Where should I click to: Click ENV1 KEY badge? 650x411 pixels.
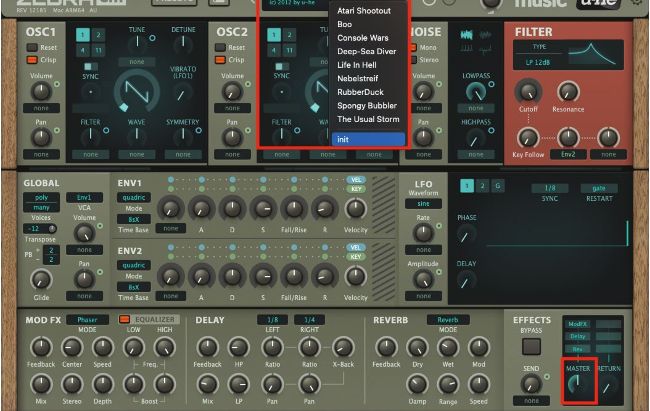click(x=356, y=189)
